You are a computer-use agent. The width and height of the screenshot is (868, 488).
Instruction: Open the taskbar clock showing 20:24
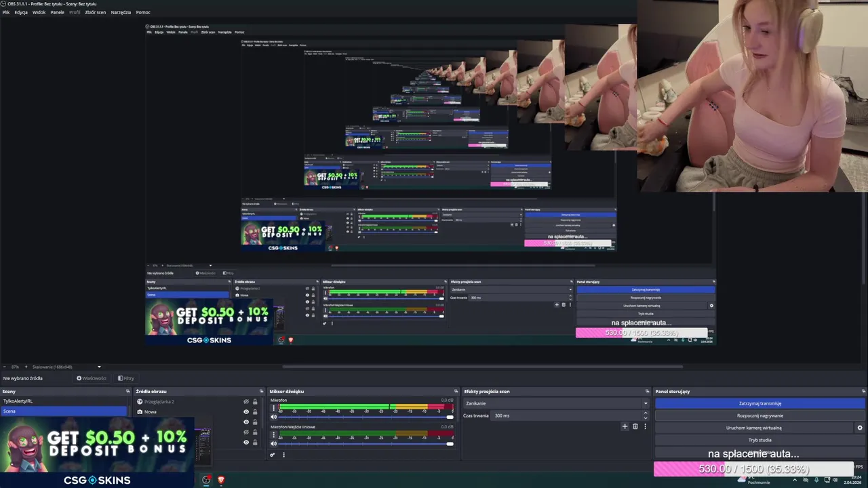coord(852,480)
